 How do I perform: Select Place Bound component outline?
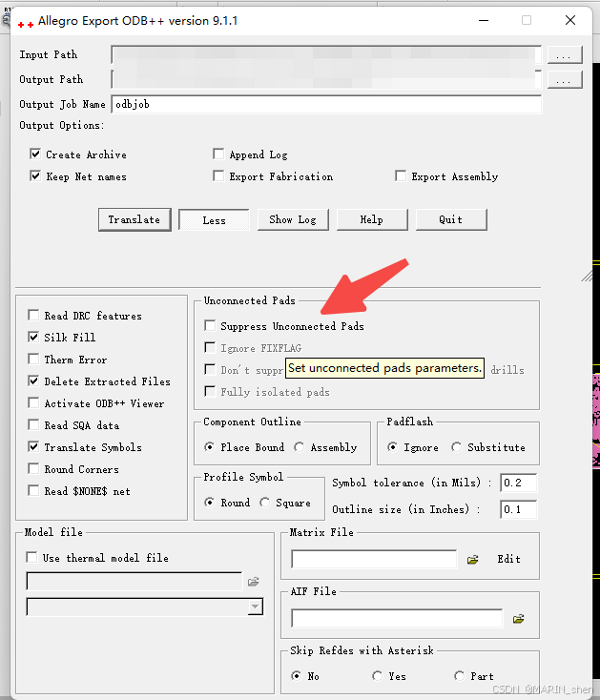(x=209, y=447)
